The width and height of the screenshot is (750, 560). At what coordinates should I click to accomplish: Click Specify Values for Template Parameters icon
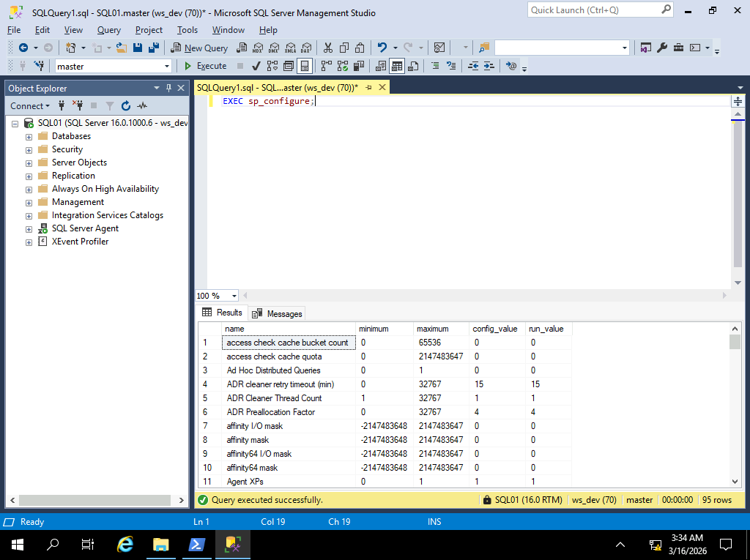coord(511,66)
